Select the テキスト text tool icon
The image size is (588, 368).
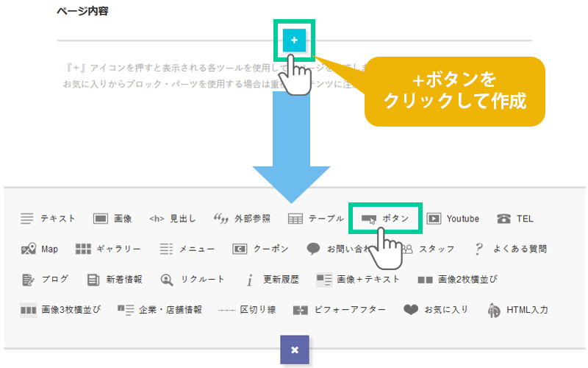click(x=48, y=219)
